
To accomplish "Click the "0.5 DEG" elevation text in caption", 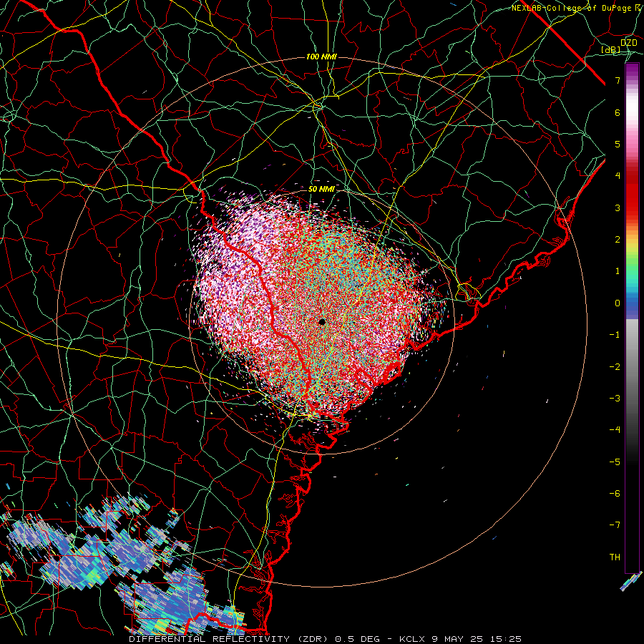I will [x=357, y=639].
